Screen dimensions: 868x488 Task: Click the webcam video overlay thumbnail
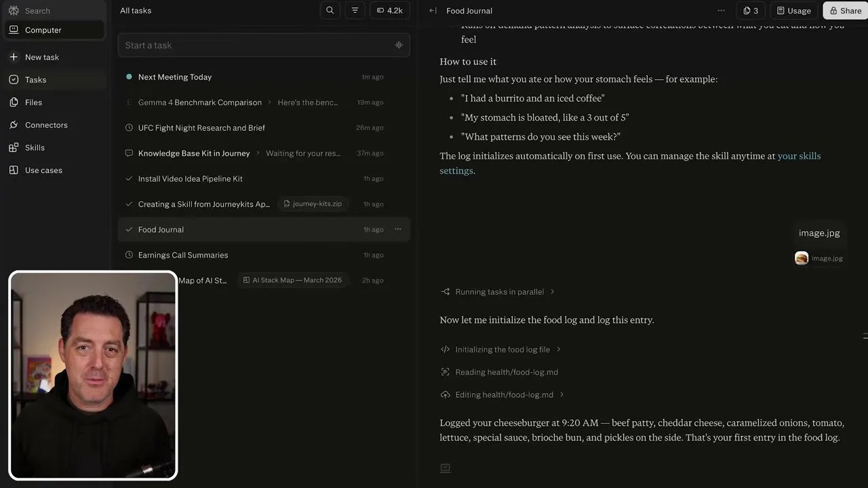point(93,375)
